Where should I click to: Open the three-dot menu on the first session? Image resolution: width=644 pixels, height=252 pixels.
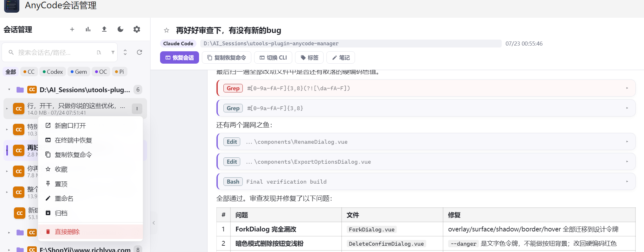click(x=137, y=109)
